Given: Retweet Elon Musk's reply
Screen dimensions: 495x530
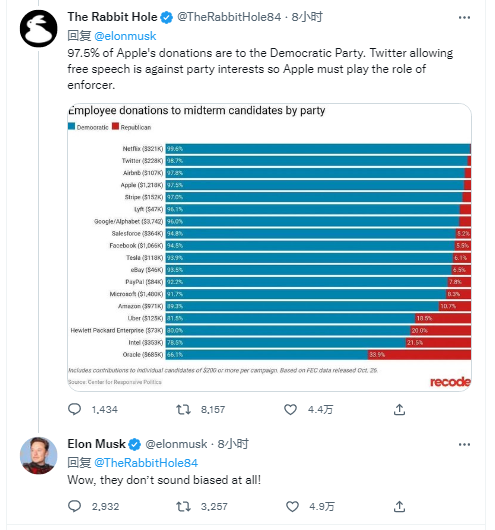Looking at the screenshot, I should [x=184, y=506].
